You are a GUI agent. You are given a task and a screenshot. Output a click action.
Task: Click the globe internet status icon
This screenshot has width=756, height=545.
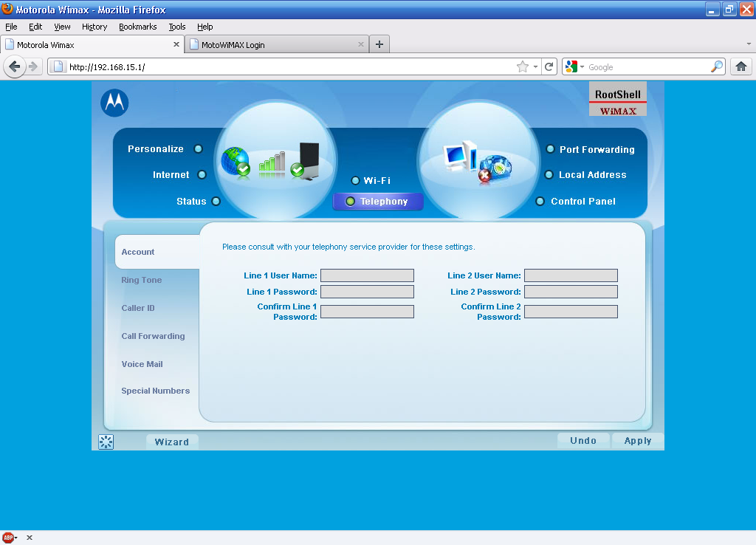pos(236,162)
